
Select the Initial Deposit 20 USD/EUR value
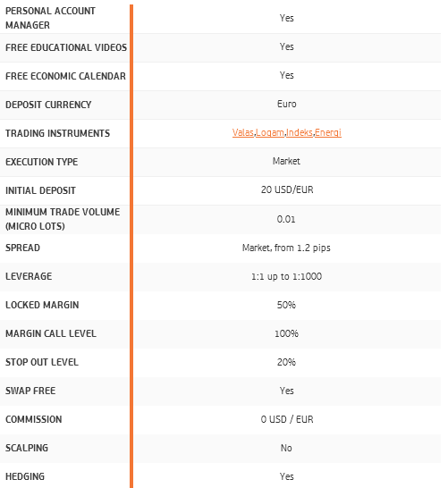click(287, 189)
